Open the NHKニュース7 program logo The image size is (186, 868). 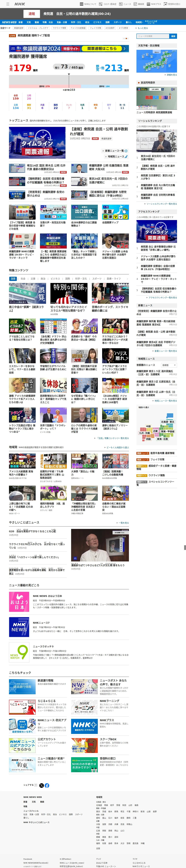click(19, 627)
